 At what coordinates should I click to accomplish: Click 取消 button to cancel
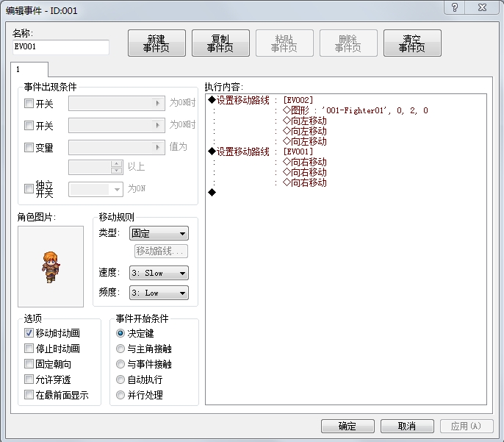407,427
